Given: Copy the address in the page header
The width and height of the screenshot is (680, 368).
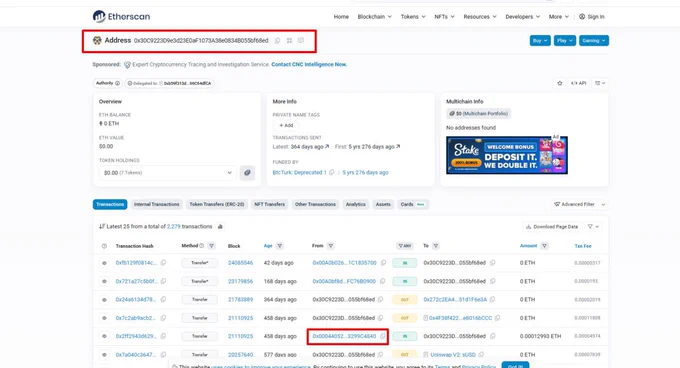Looking at the screenshot, I should click(278, 40).
